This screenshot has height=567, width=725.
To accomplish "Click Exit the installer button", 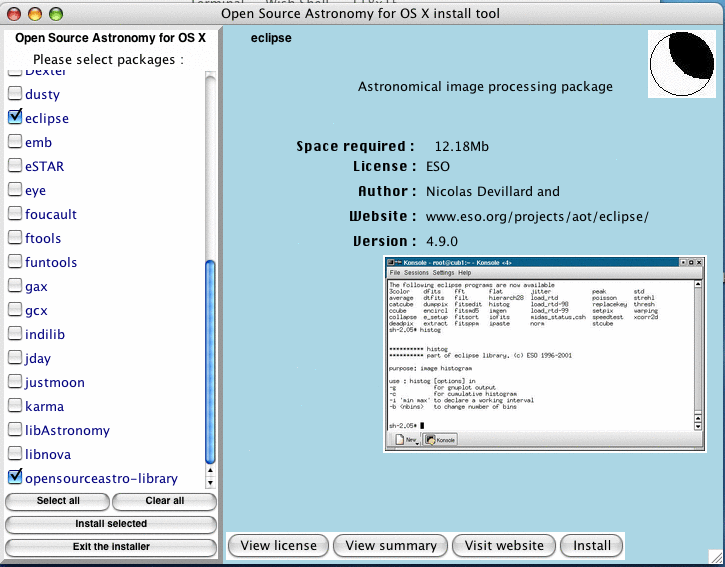I will coord(111,547).
